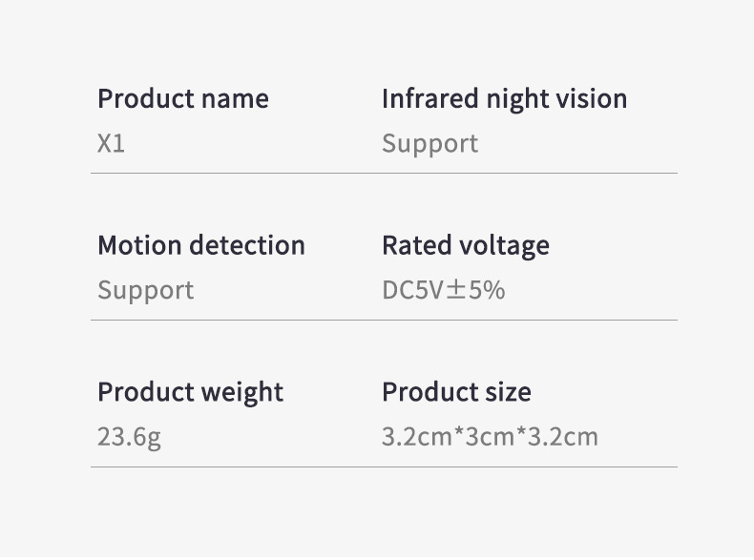Click the word "weight" in the Product weight label
754x560 pixels.
(241, 392)
